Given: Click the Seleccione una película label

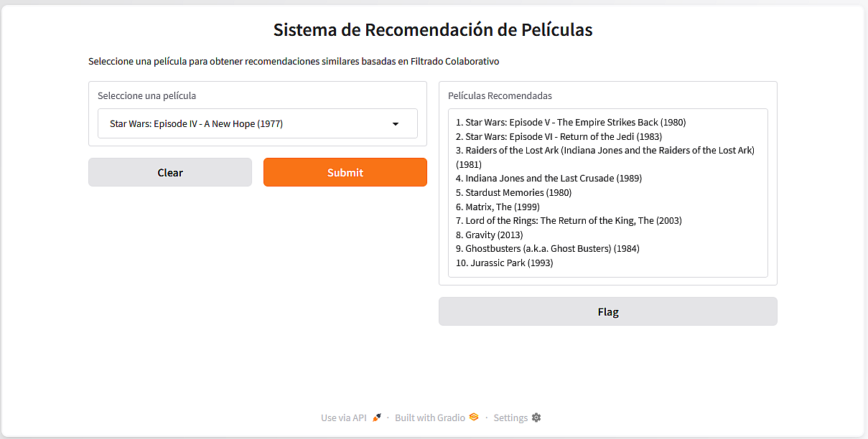Looking at the screenshot, I should [x=147, y=95].
